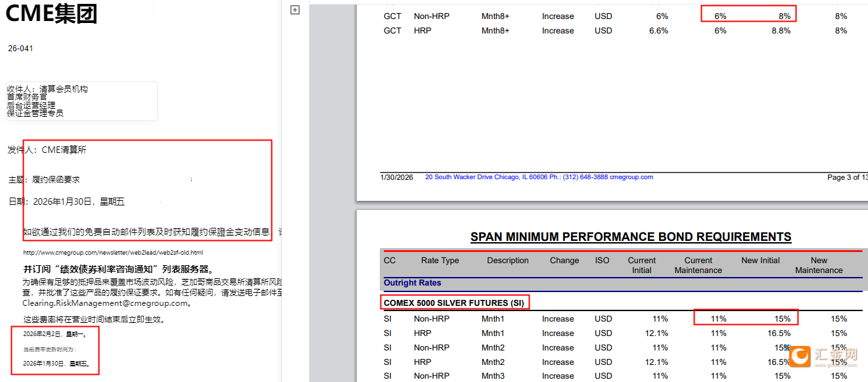
Task: Select the subject line 主题：履约保函要求
Action: (x=44, y=179)
